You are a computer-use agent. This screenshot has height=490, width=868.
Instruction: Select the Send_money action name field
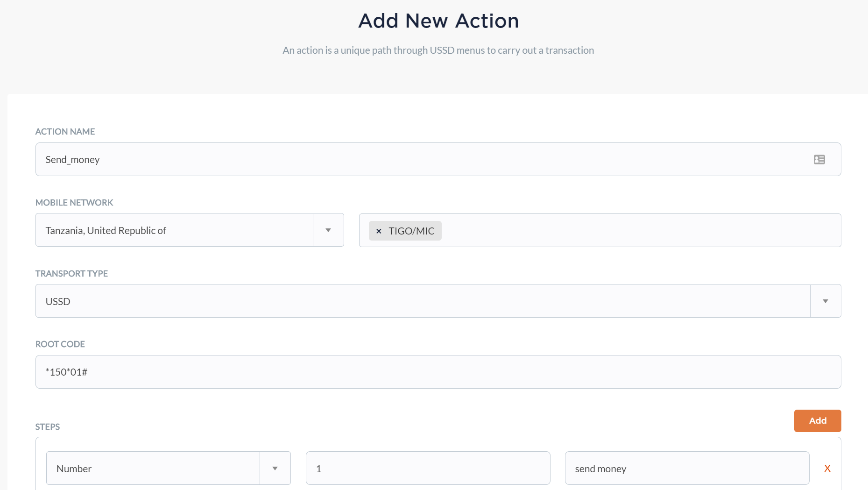(x=420, y=159)
